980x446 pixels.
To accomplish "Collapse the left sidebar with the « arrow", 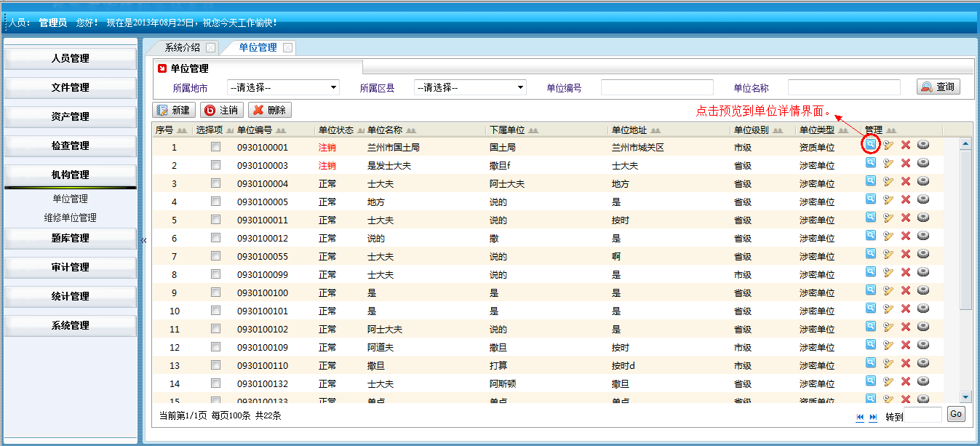I will (144, 241).
